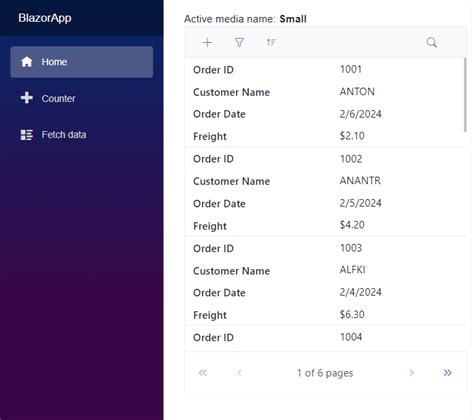This screenshot has height=420, width=474.
Task: Select the ANANTR customer name cell
Action: click(x=360, y=181)
